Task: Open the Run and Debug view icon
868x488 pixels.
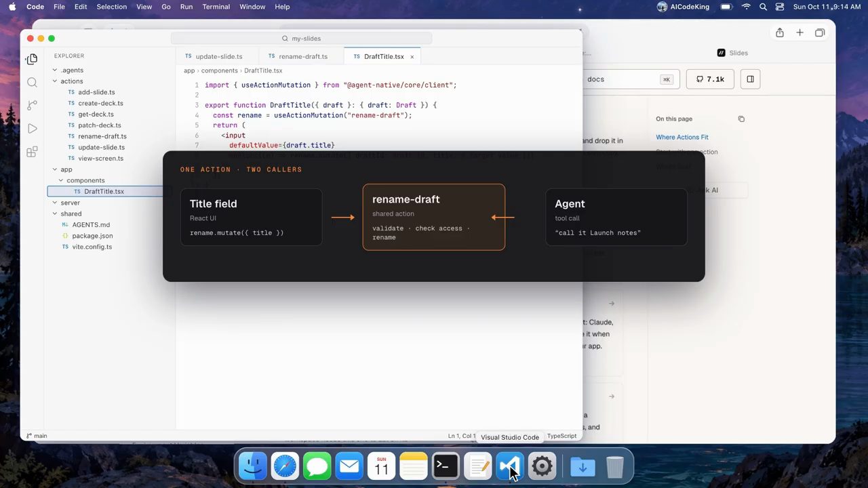Action: [x=32, y=128]
